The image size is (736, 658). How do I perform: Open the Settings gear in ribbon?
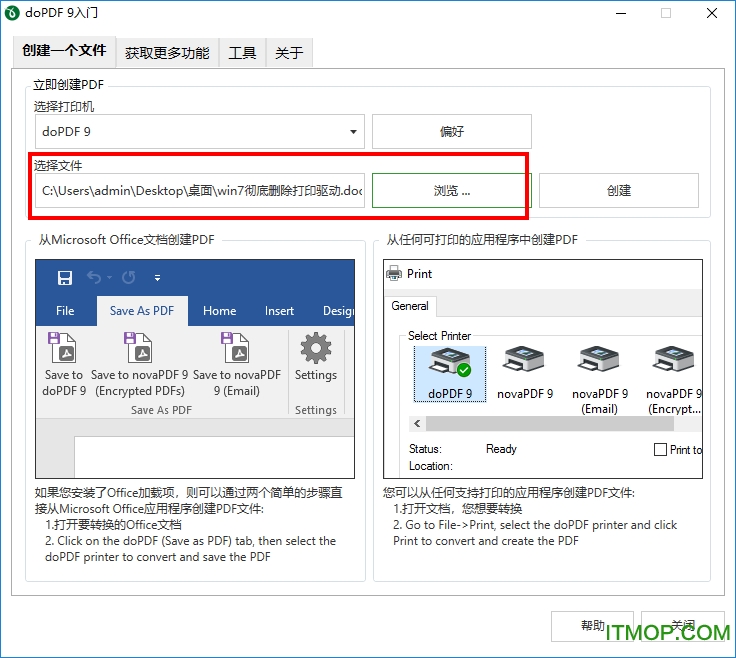point(316,350)
